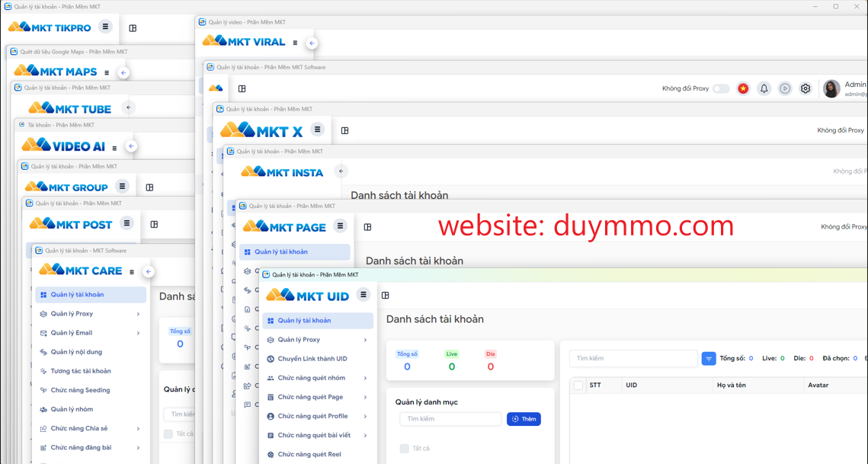Expand Chức năng Chia sẻ in MKT CARE
The width and height of the screenshot is (868, 464).
(x=139, y=428)
